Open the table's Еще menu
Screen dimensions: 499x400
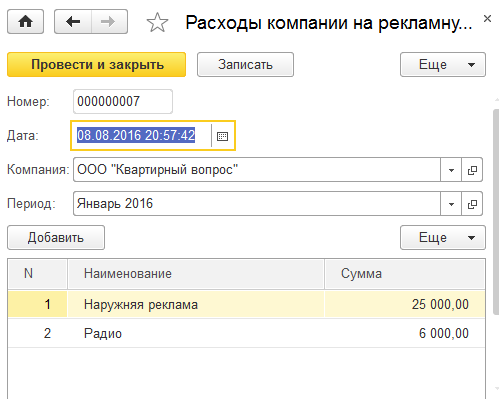pyautogui.click(x=443, y=238)
